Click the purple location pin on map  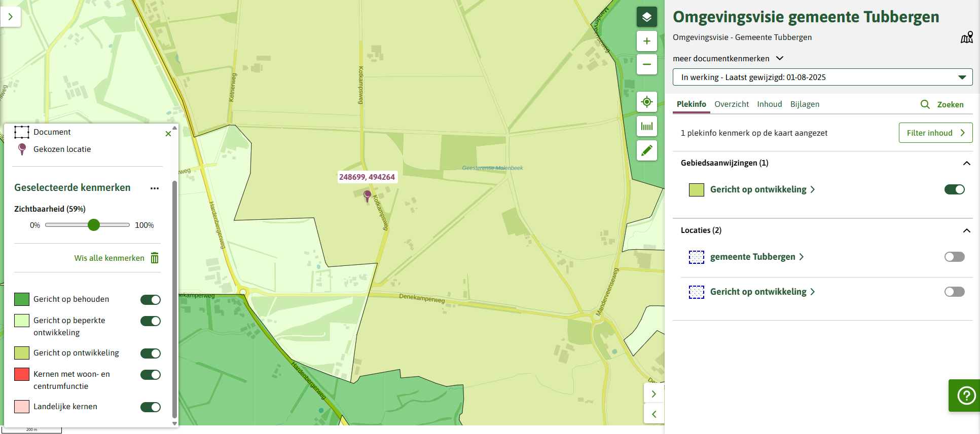[x=368, y=195]
